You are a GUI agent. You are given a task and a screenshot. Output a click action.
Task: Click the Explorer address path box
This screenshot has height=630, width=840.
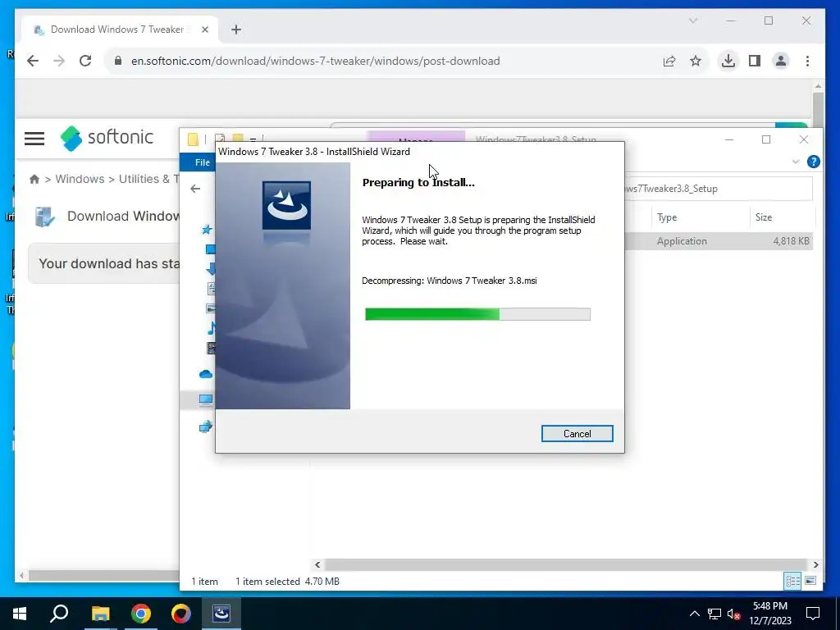[718, 189]
